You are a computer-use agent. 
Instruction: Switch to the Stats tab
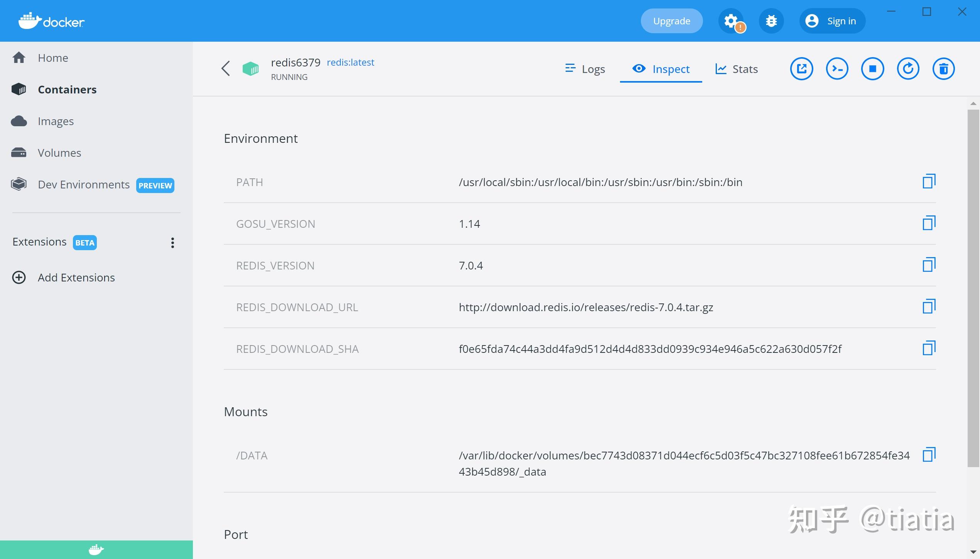(736, 69)
